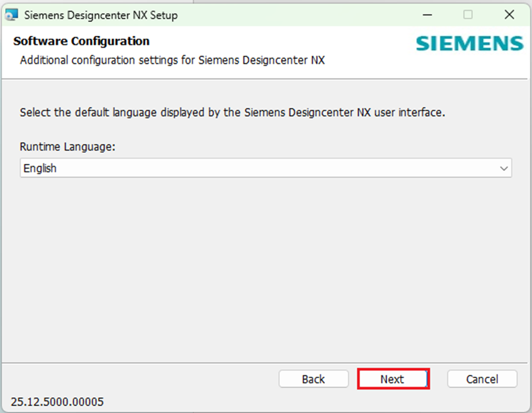This screenshot has width=532, height=413.
Task: Click the default language instruction text
Action: point(232,112)
